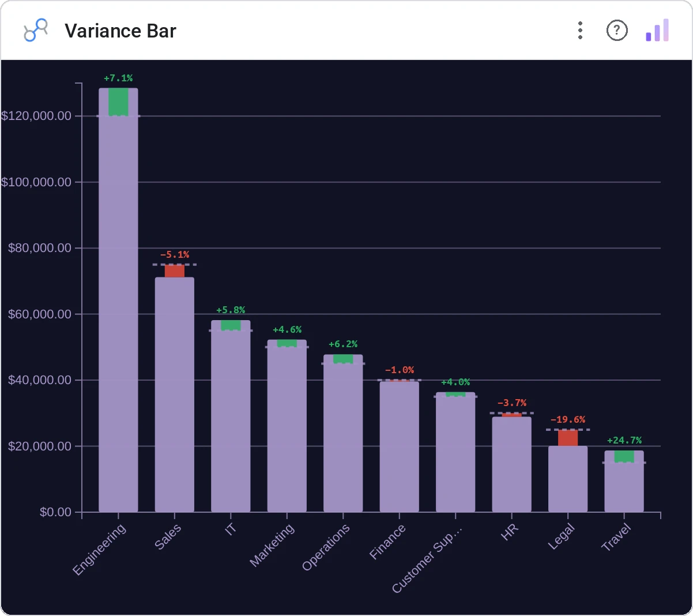Screen dimensions: 693x616
Task: Click the red variance segment on Sales
Action: click(175, 271)
